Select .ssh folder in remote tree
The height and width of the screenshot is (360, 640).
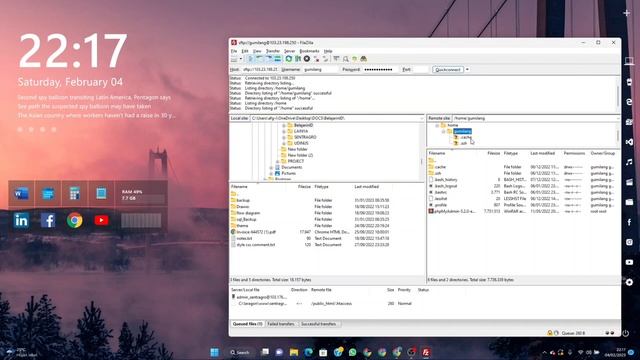464,143
